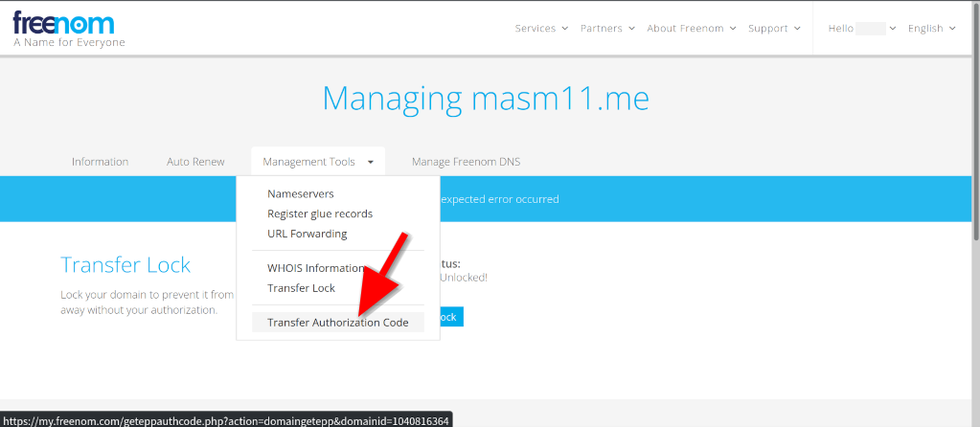
Task: Click the Managing masm11.me heading
Action: click(486, 99)
